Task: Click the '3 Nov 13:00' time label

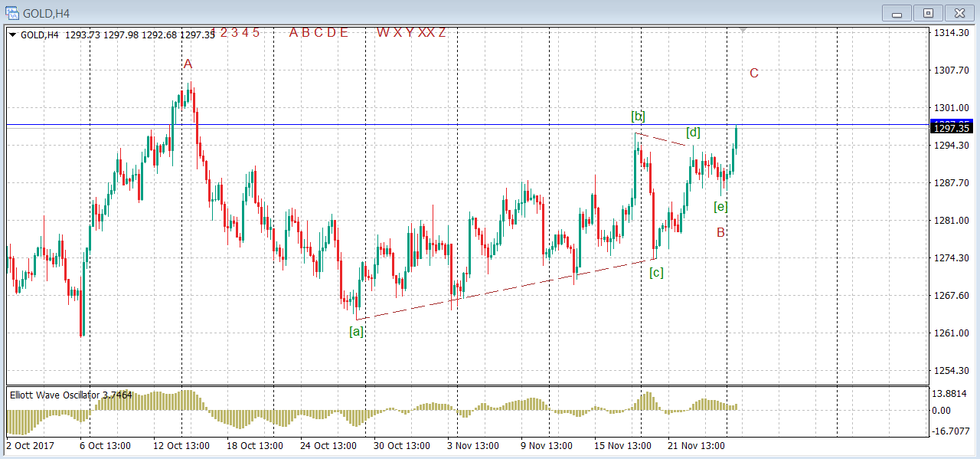Action: (473, 446)
